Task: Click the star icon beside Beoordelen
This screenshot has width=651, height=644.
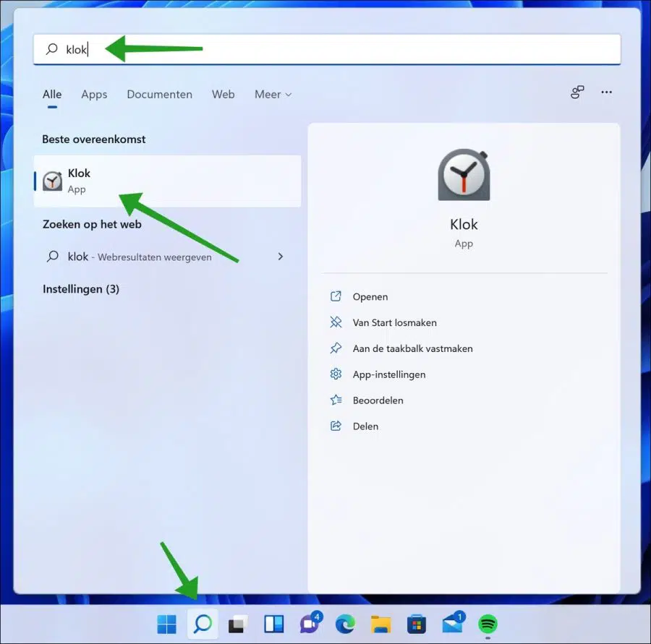Action: (336, 400)
